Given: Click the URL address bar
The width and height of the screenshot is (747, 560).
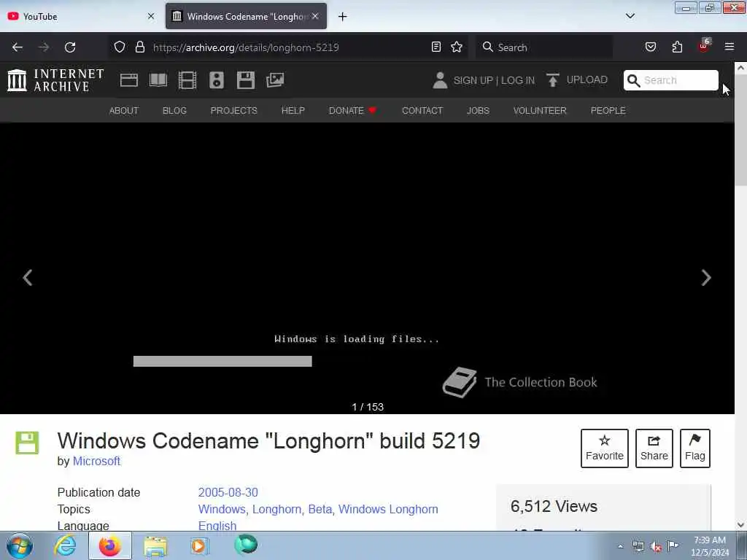Looking at the screenshot, I should point(290,47).
